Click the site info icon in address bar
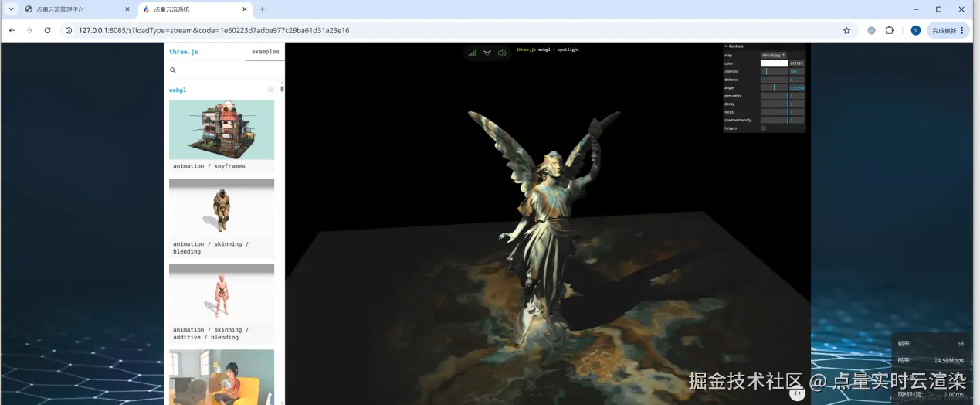 pyautogui.click(x=68, y=30)
